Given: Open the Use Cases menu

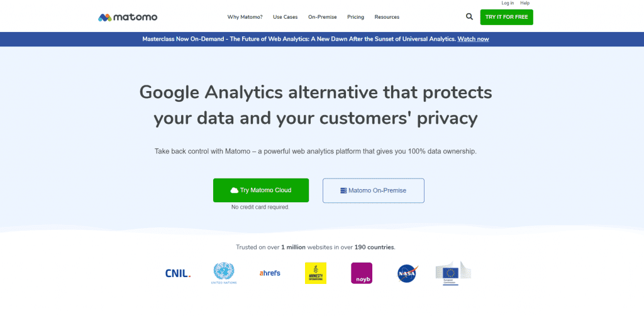Looking at the screenshot, I should click(285, 17).
